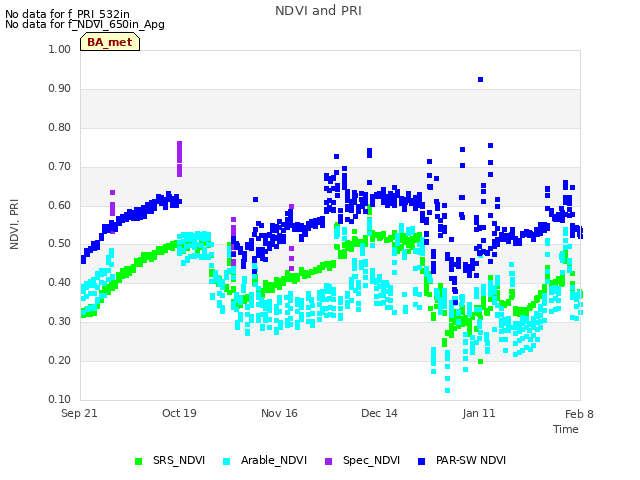Click the 0.40 y-axis tick label
Viewport: 640px width, 480px height.
click(x=60, y=282)
